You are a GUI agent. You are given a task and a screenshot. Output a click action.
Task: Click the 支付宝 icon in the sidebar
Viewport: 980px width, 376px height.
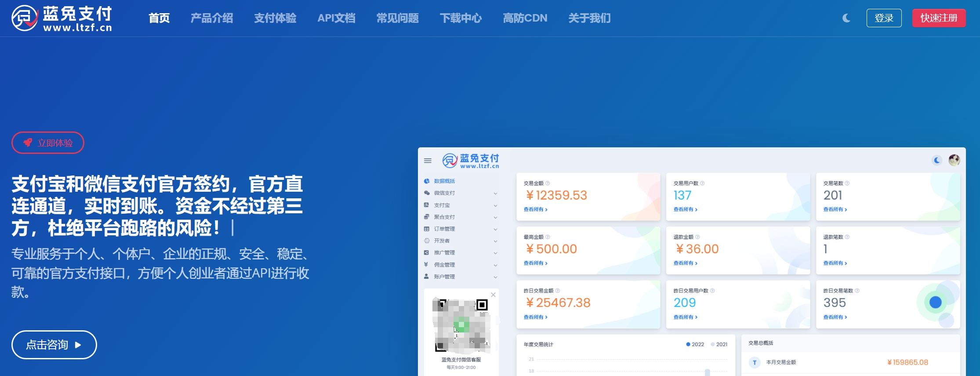tap(426, 205)
